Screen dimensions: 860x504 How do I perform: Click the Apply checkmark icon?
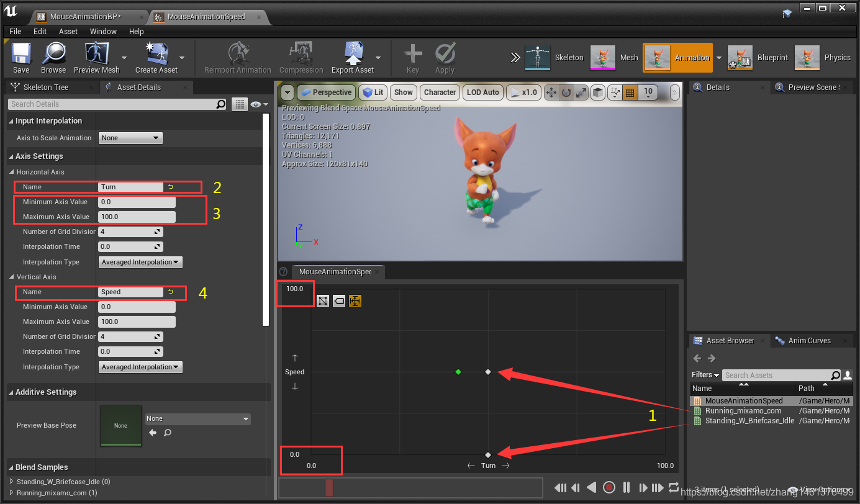click(445, 54)
